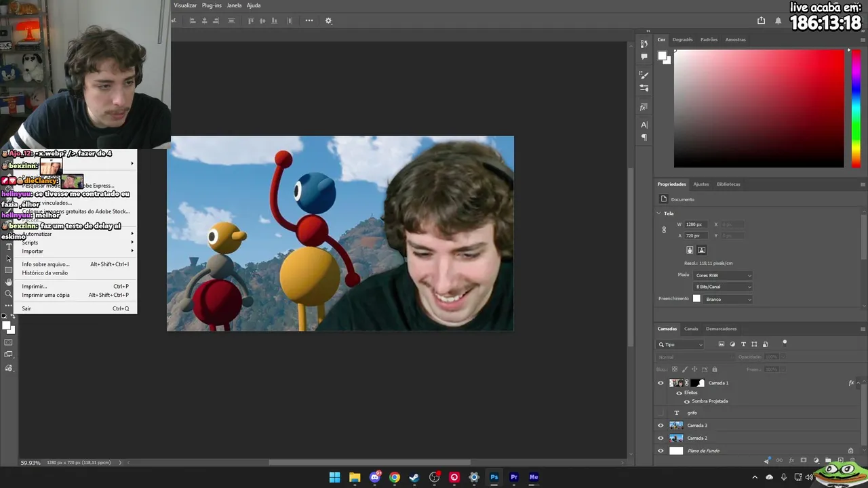Add a layer style with bottom fx icon
Screen dimensions: 868x488
(791, 461)
